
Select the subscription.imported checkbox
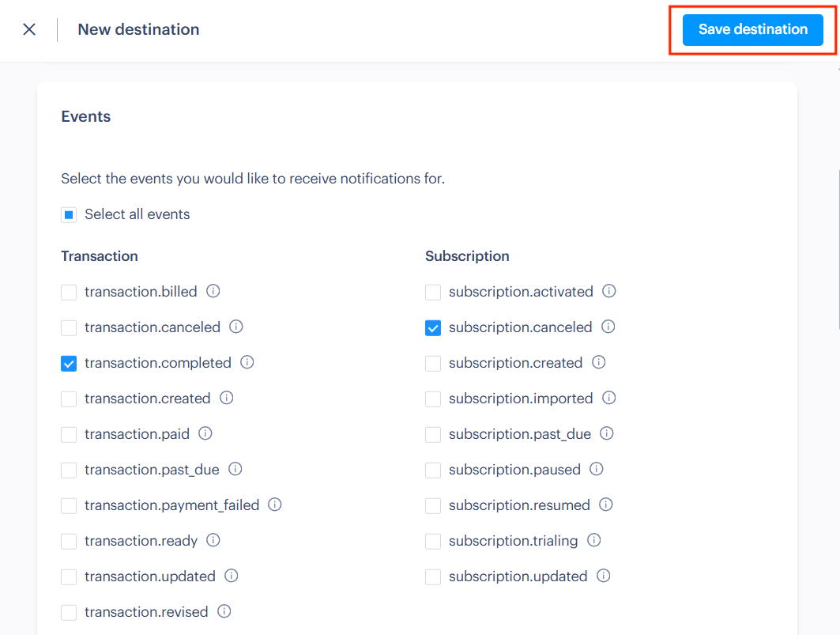pos(433,399)
